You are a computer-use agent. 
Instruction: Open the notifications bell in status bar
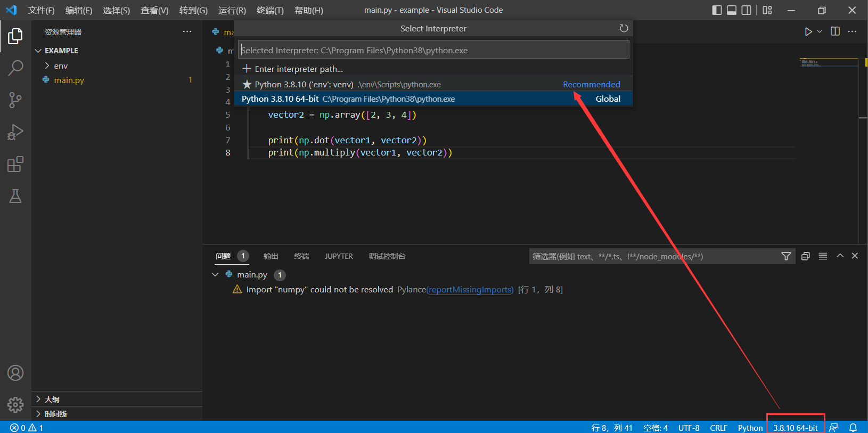click(853, 428)
